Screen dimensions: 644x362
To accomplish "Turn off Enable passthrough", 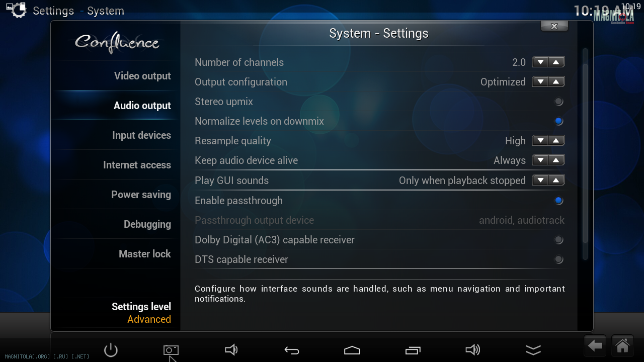I will (x=558, y=201).
